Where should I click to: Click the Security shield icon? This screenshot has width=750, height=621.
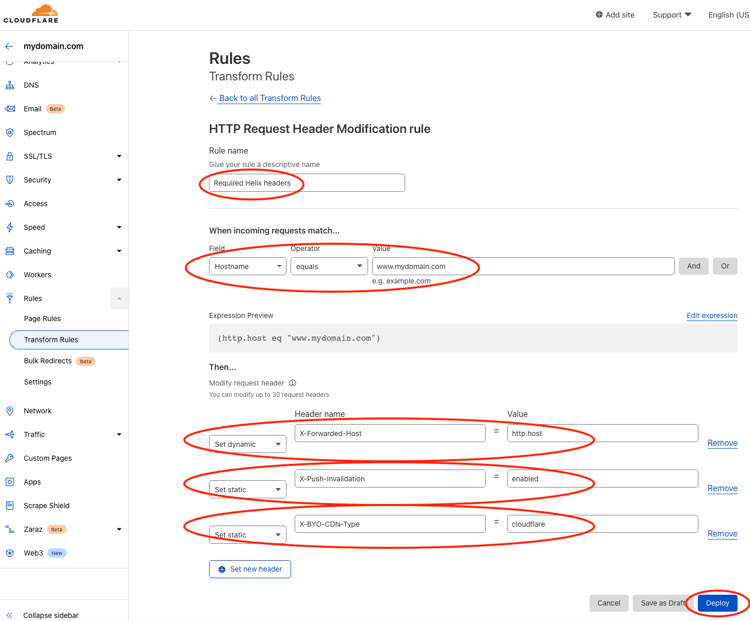(10, 180)
